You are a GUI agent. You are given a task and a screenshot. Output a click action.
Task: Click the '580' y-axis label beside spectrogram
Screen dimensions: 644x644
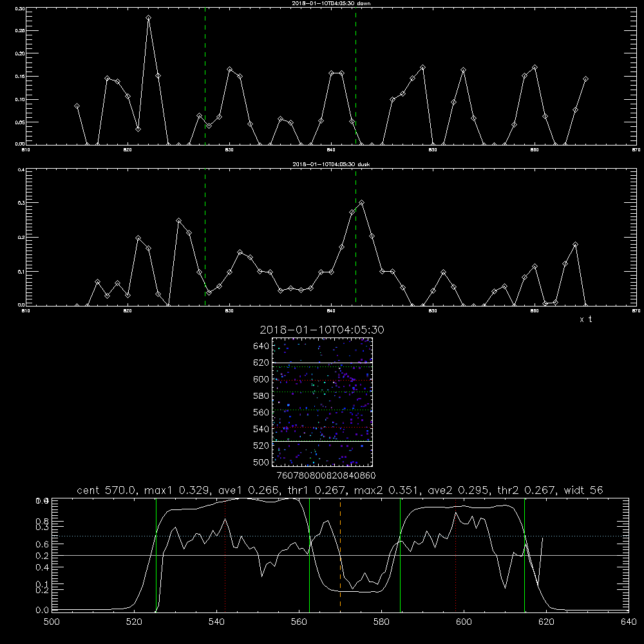pos(261,395)
